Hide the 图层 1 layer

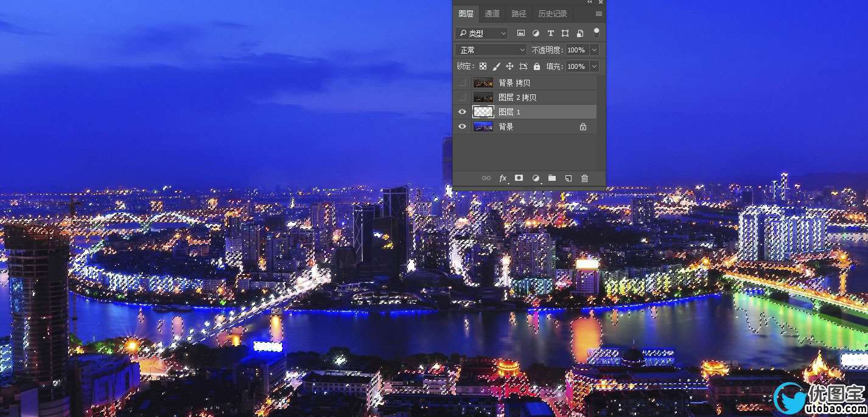click(x=462, y=111)
